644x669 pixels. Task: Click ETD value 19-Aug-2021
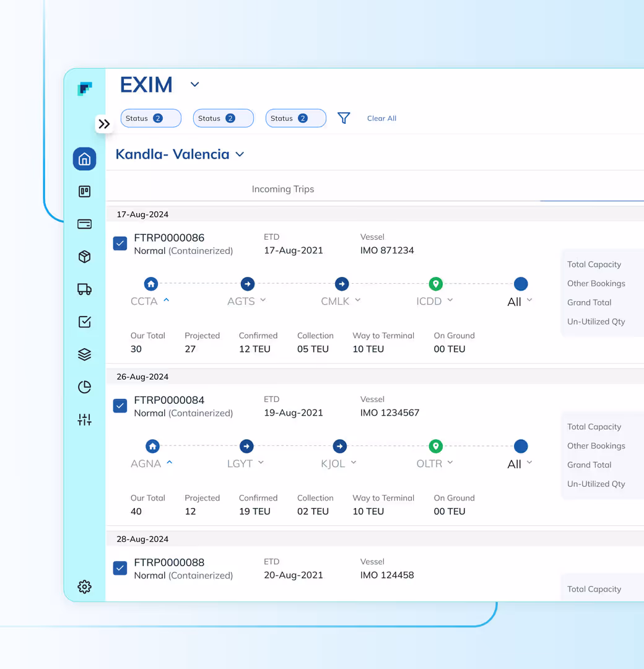click(x=294, y=413)
